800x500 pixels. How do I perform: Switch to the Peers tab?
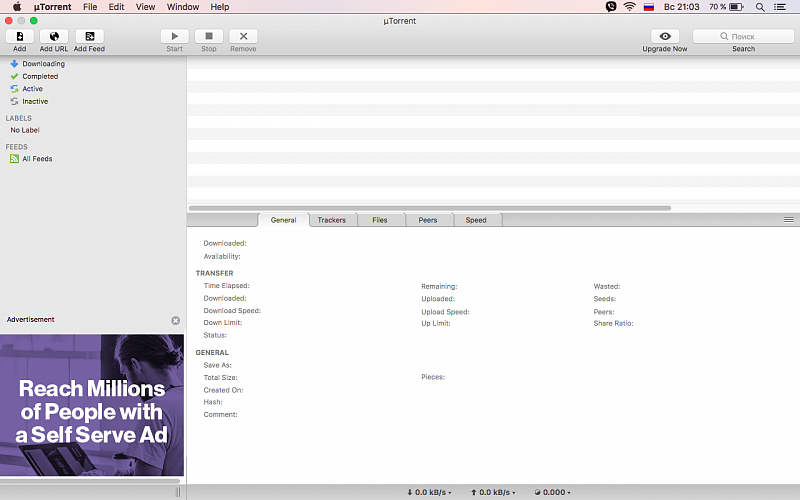point(428,220)
